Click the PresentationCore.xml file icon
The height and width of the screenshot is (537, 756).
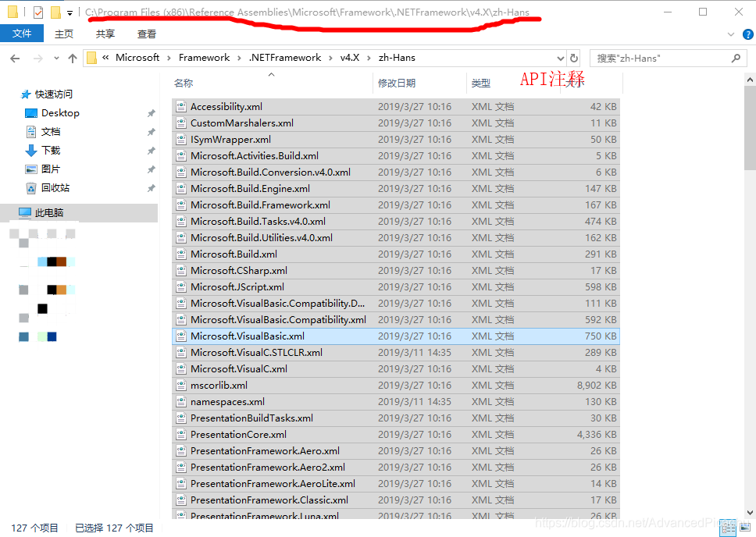click(181, 434)
